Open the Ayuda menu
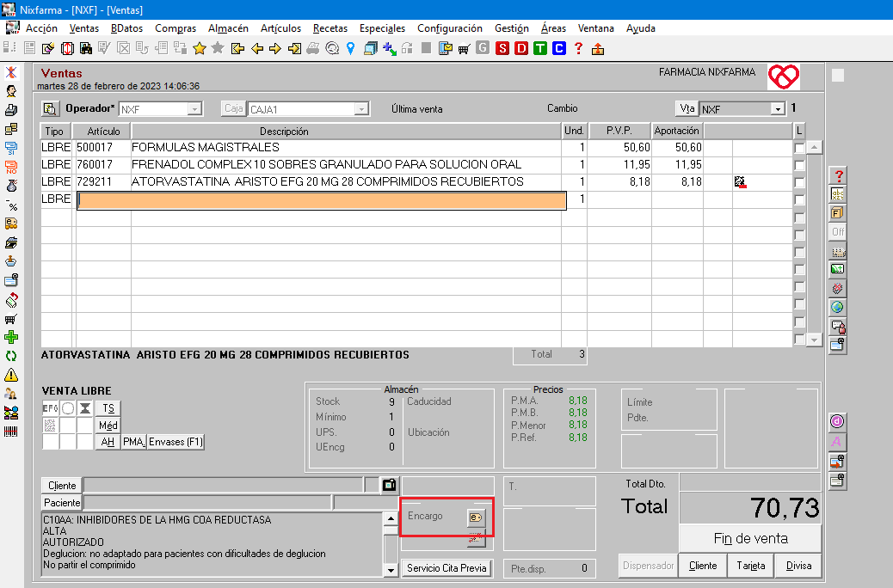893x588 pixels. (641, 28)
